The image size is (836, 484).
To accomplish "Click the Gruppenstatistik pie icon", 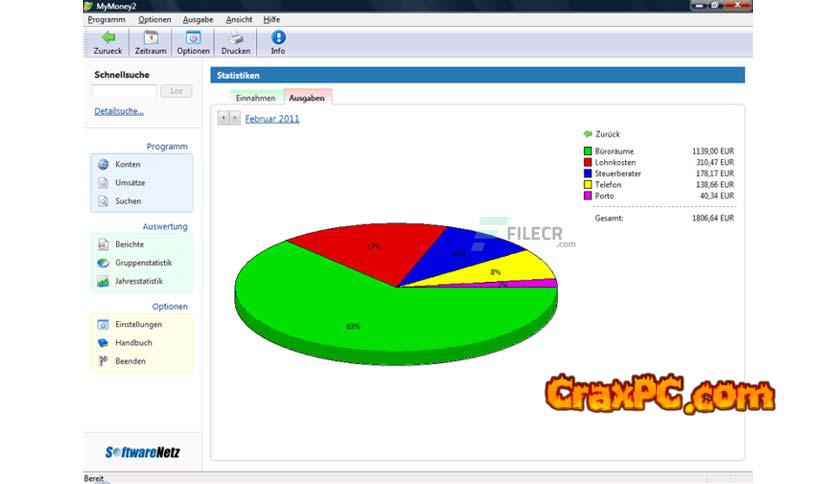I will tap(103, 263).
